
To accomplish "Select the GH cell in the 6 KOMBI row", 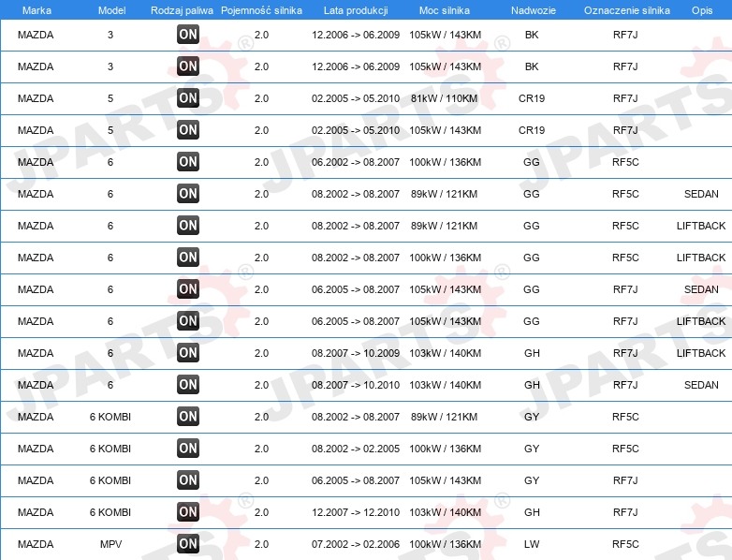I will pos(532,512).
